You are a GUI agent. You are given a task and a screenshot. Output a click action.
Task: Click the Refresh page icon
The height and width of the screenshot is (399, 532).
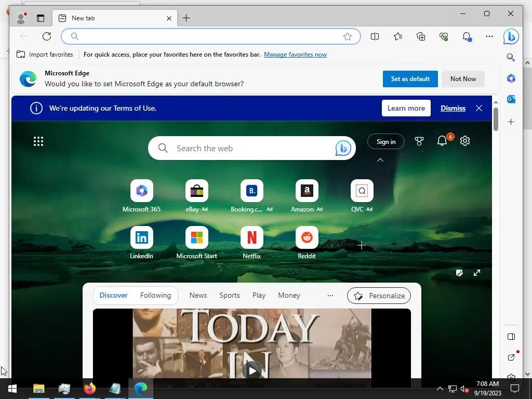[x=47, y=36]
